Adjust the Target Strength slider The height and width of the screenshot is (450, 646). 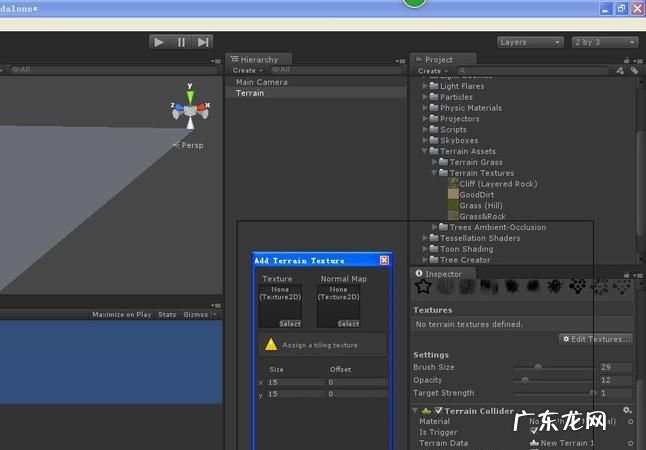(x=555, y=393)
